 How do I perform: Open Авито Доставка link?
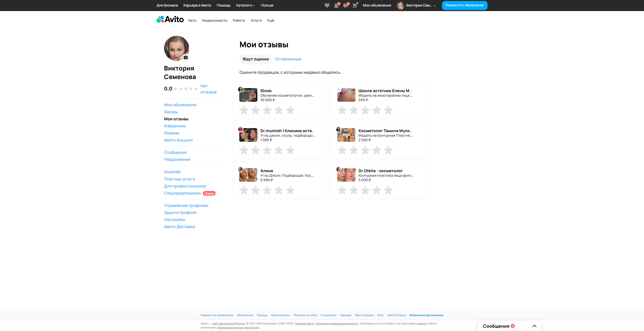click(x=179, y=227)
